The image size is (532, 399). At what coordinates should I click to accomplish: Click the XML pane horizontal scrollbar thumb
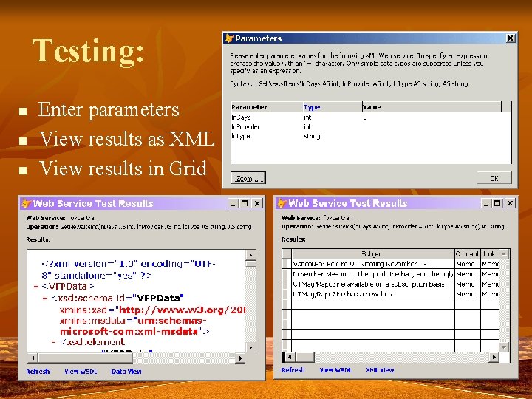point(86,358)
